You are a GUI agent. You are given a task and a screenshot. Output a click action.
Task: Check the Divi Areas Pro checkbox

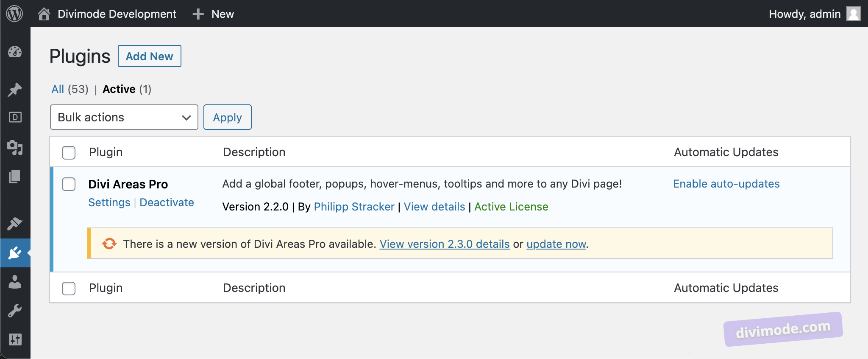coord(69,184)
